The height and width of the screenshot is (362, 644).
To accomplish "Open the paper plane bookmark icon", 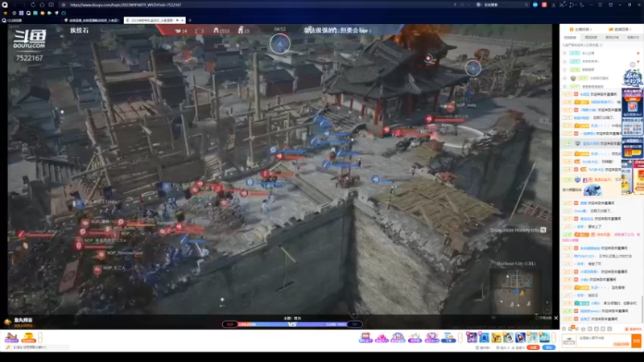I will [56, 13].
